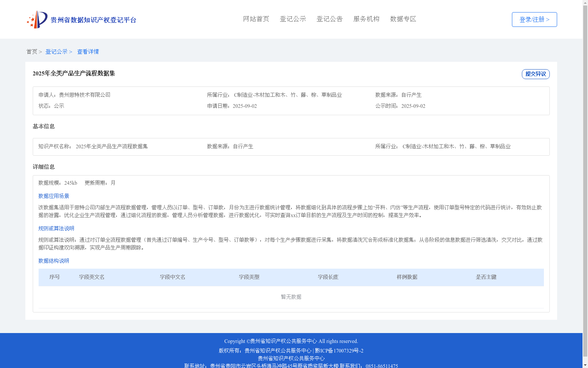Click the 样例数据 column header
The image size is (588, 368).
(x=407, y=277)
